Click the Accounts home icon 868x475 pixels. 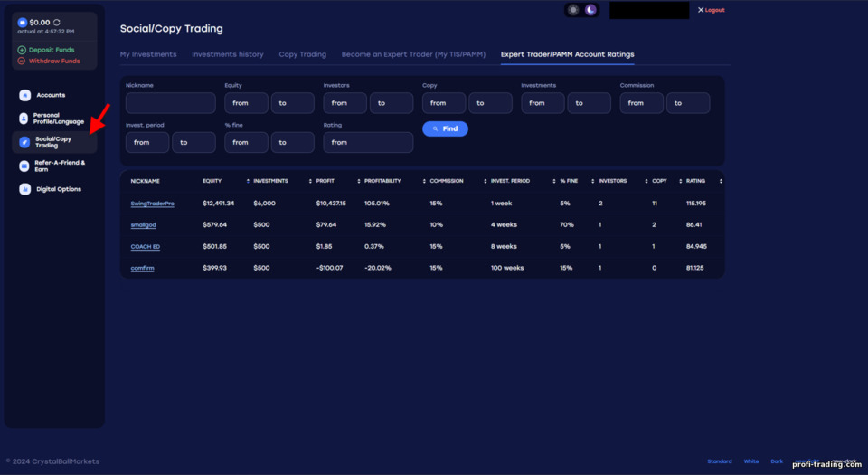coord(25,95)
